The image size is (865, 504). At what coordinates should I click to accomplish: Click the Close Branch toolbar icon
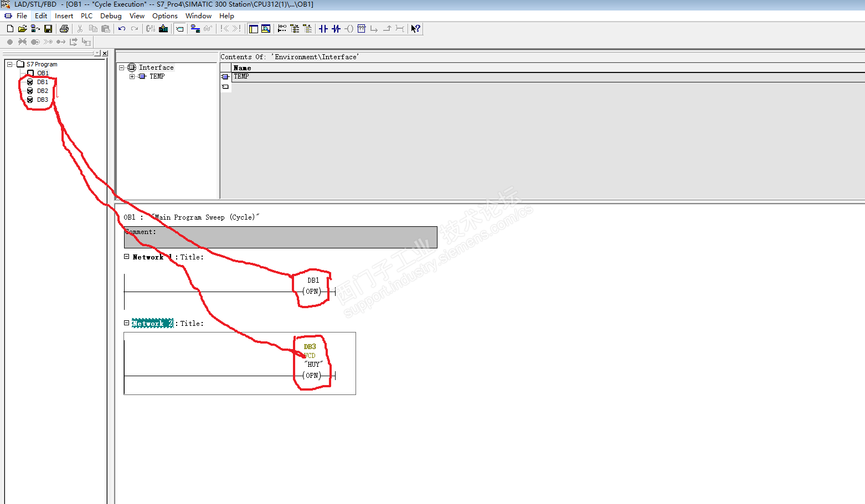pos(387,29)
